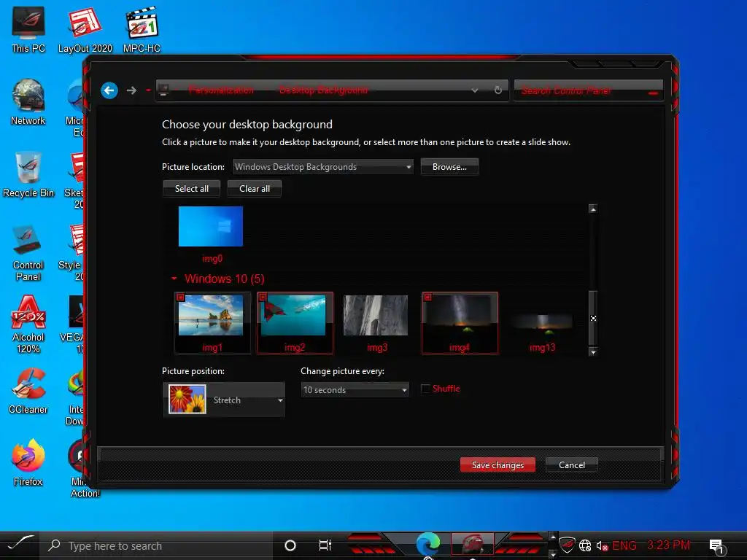This screenshot has height=560, width=747.
Task: Launch CCleaner from desktop
Action: click(x=28, y=392)
